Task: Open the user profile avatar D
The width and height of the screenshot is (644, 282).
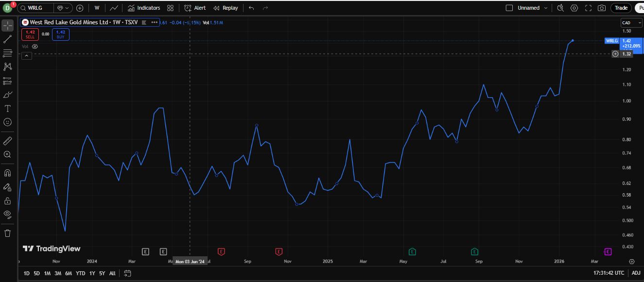Action: click(7, 8)
